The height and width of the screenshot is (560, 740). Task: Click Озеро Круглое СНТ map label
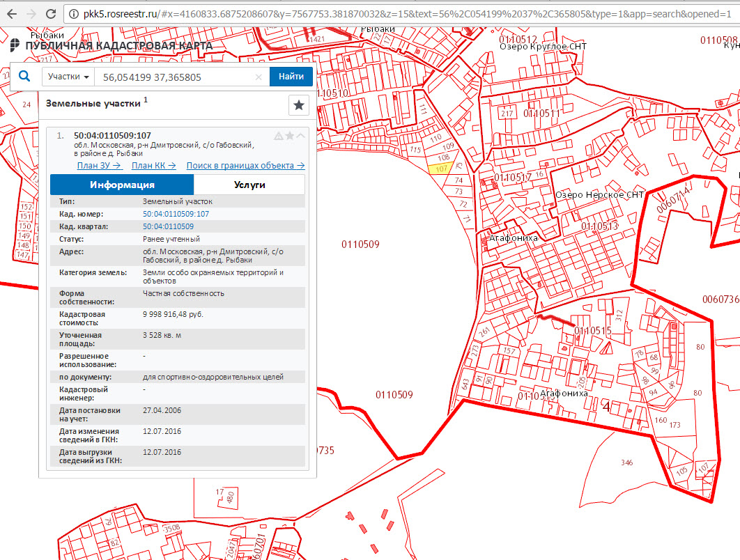click(x=544, y=47)
